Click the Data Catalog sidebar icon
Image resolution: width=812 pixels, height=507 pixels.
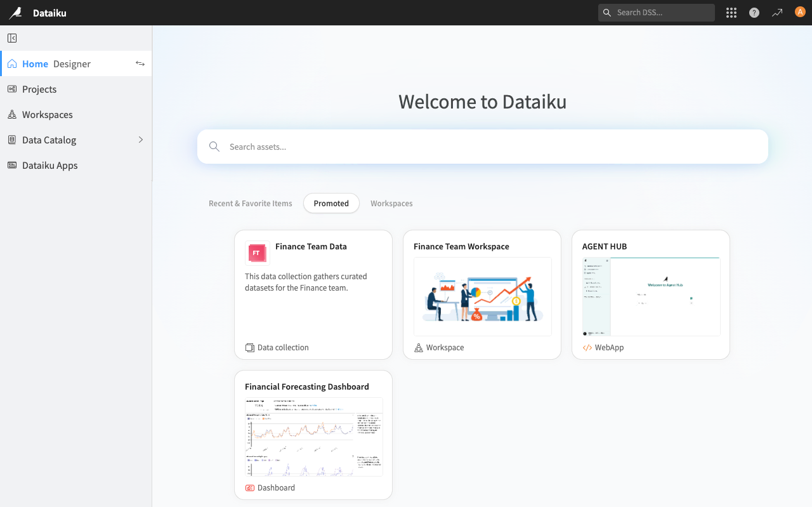point(12,140)
